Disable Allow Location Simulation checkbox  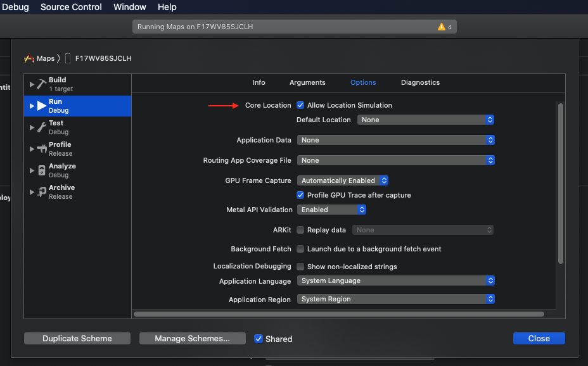(300, 105)
